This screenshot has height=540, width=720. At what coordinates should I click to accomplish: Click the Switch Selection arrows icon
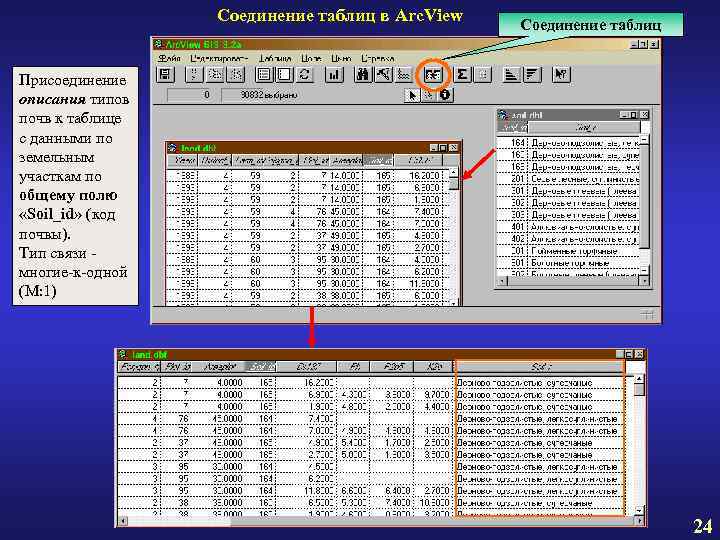[304, 74]
